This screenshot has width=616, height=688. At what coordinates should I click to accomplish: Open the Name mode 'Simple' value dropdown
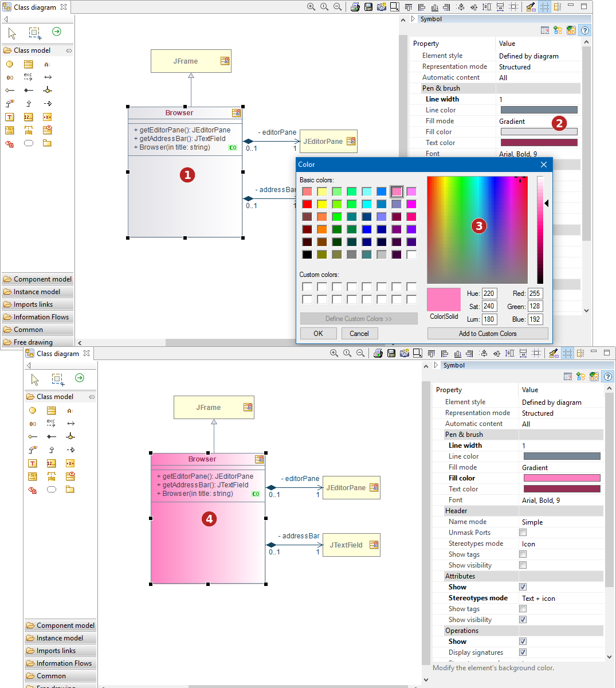[561, 522]
